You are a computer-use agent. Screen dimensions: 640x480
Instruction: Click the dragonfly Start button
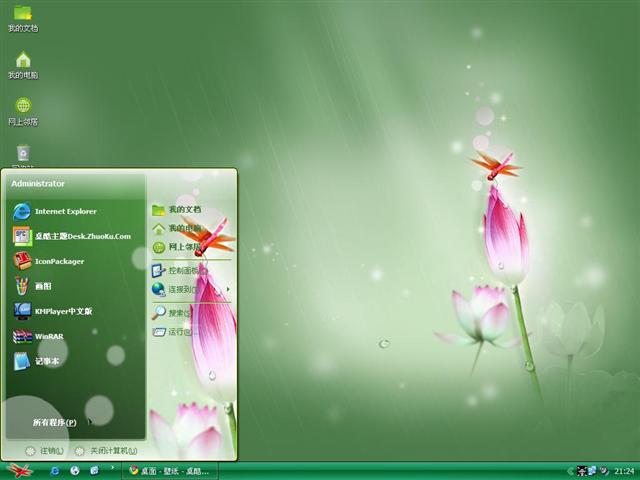[19, 470]
